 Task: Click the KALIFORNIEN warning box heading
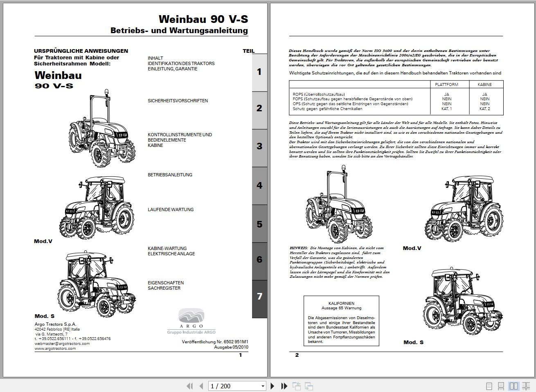click(341, 304)
